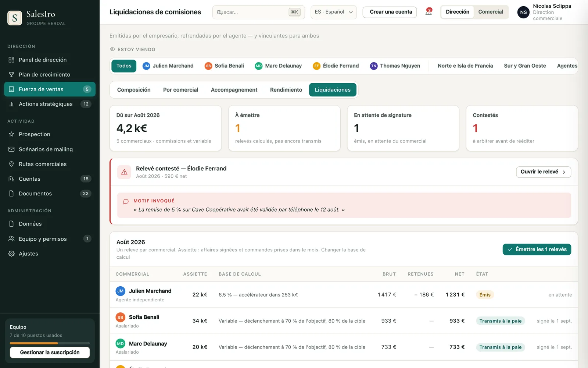
Task: Click Gestionar la suscripción button
Action: pyautogui.click(x=50, y=353)
